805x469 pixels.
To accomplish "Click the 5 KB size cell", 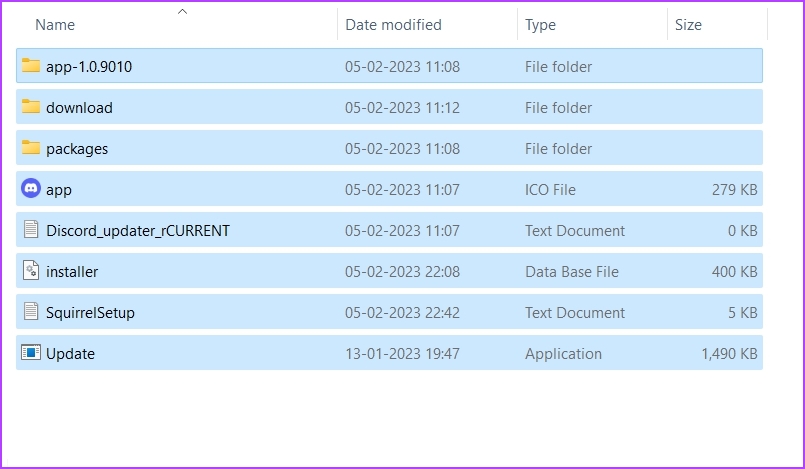I will point(742,313).
